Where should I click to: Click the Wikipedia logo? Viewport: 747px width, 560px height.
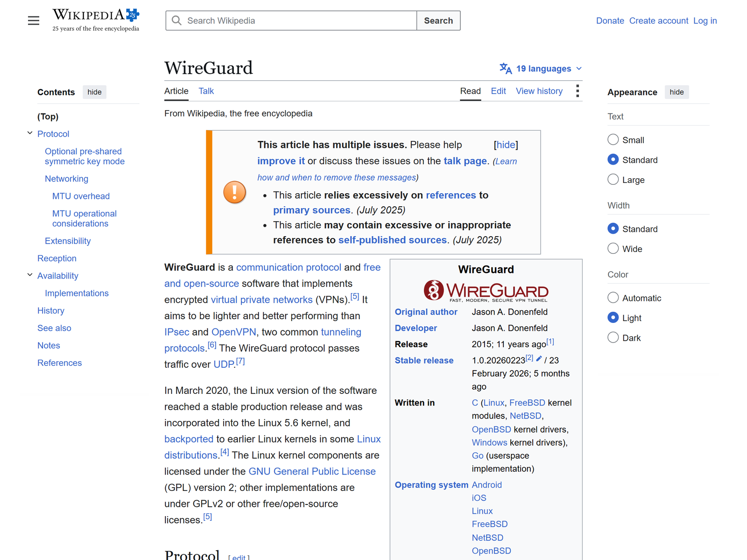coord(96,20)
